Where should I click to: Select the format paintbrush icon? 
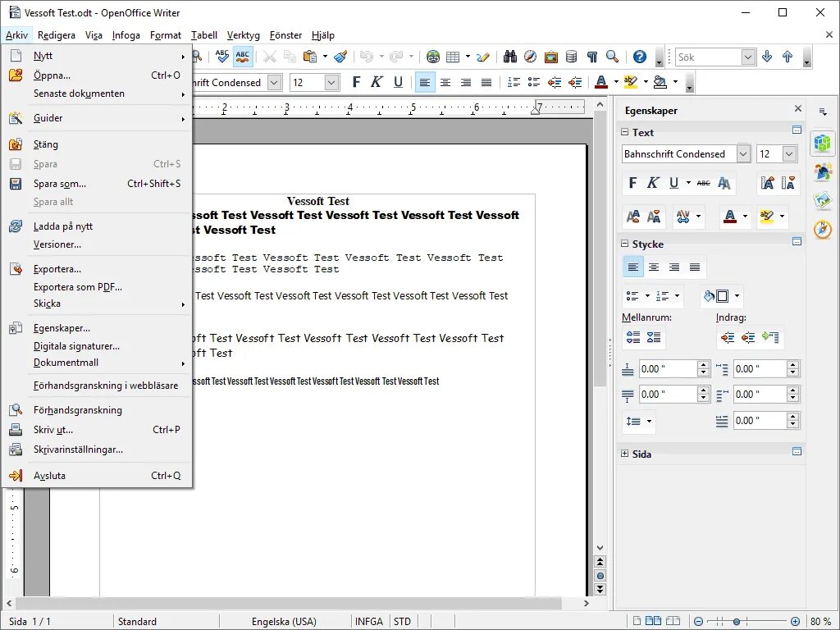pos(340,57)
